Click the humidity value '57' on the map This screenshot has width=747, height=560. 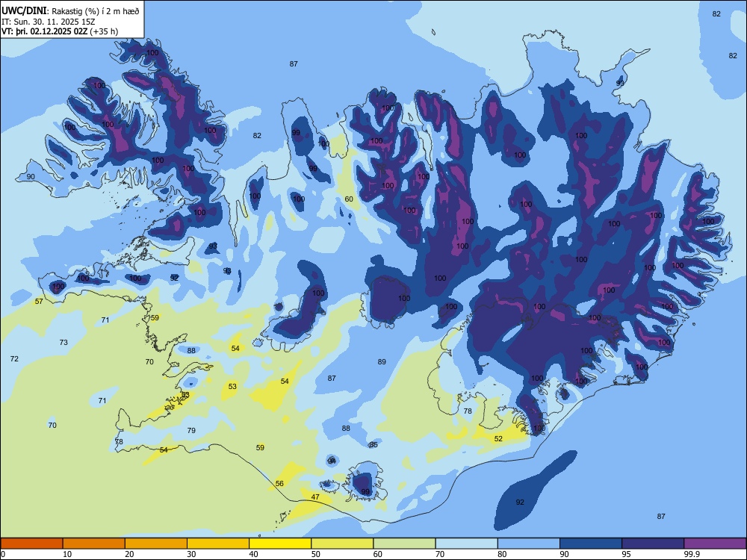tap(39, 302)
